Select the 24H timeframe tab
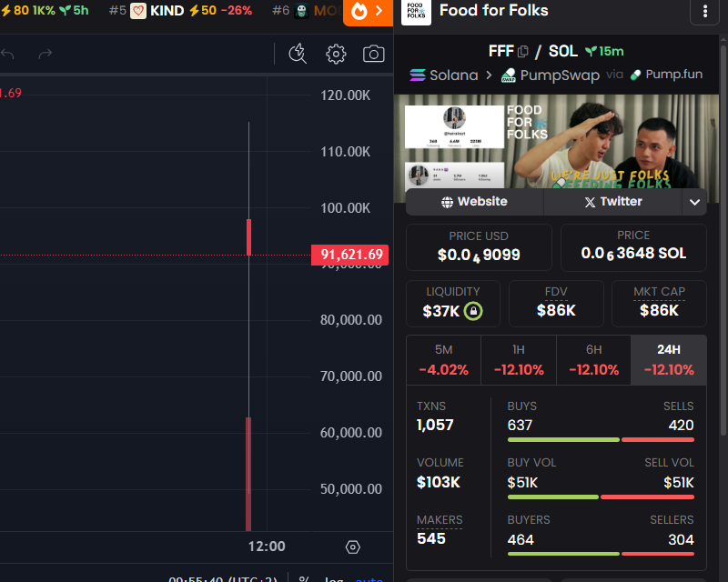The image size is (728, 582). [669, 360]
